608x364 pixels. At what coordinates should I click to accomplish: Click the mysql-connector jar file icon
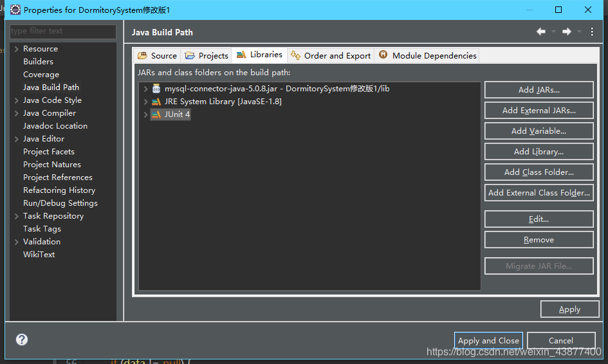click(x=156, y=89)
